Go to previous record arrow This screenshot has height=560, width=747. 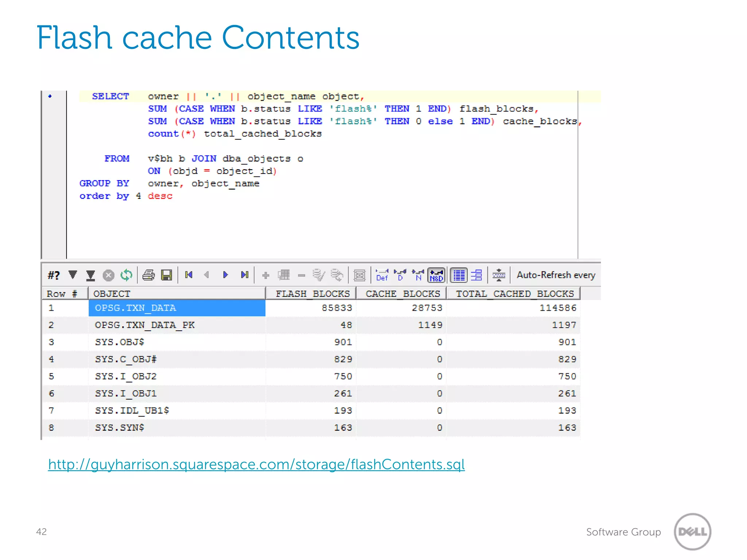(x=207, y=275)
